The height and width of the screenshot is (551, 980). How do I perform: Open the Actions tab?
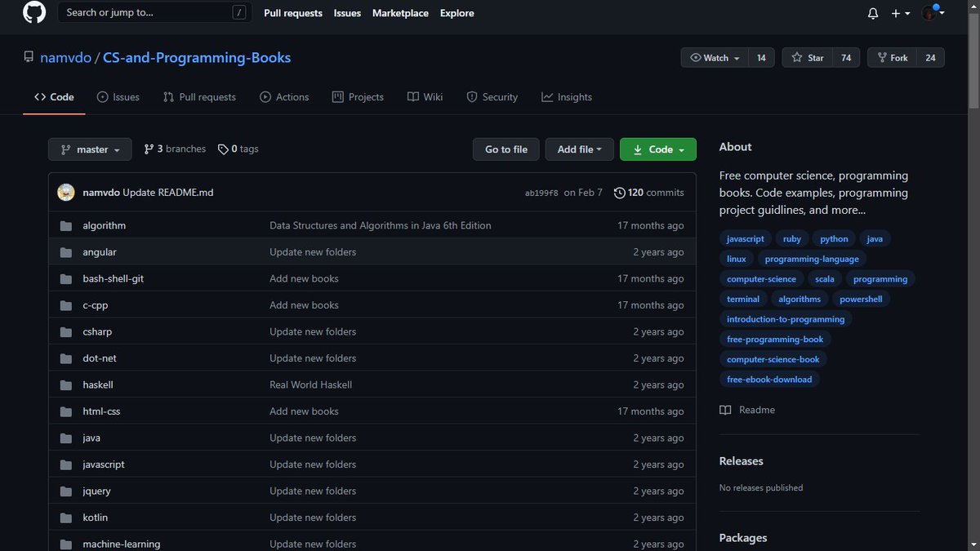(x=284, y=97)
